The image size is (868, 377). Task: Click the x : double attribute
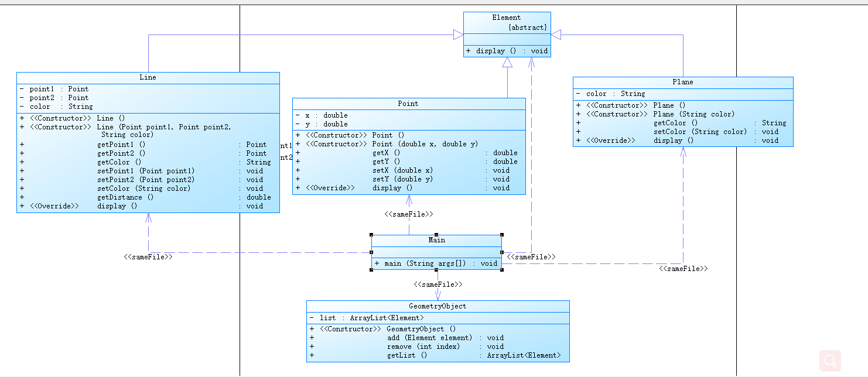tap(322, 115)
